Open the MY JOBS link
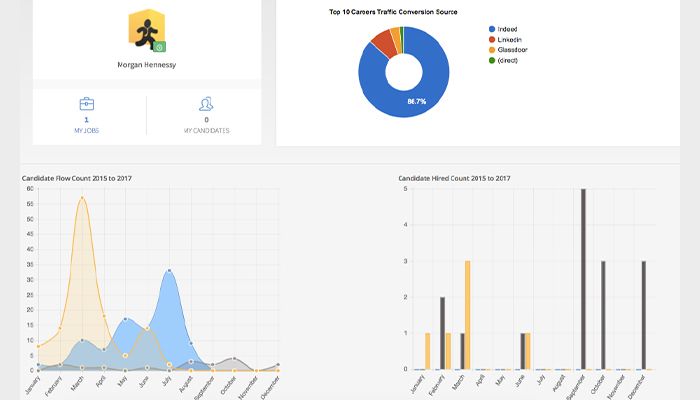 click(87, 130)
